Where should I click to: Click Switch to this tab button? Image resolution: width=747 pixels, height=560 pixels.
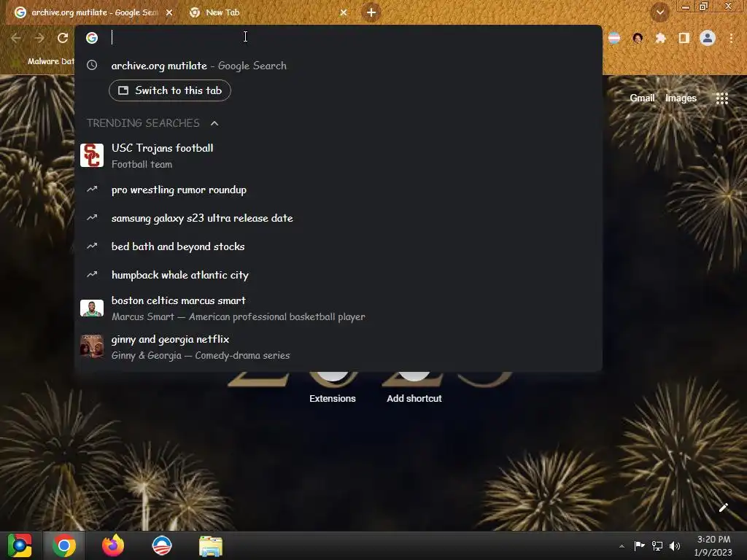[170, 90]
